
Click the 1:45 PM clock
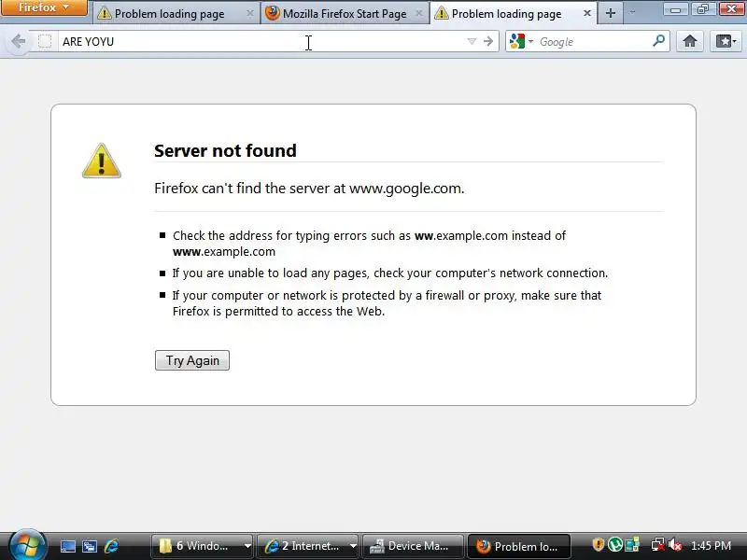(711, 546)
